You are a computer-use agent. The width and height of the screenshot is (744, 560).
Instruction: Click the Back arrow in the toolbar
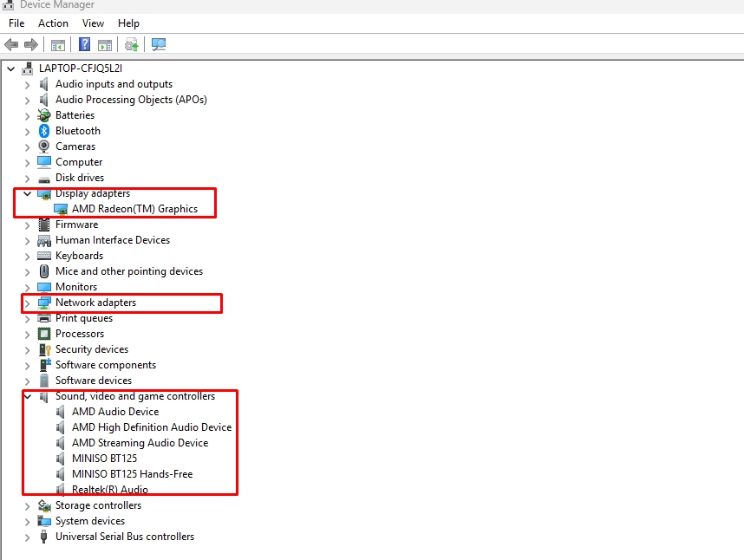11,44
